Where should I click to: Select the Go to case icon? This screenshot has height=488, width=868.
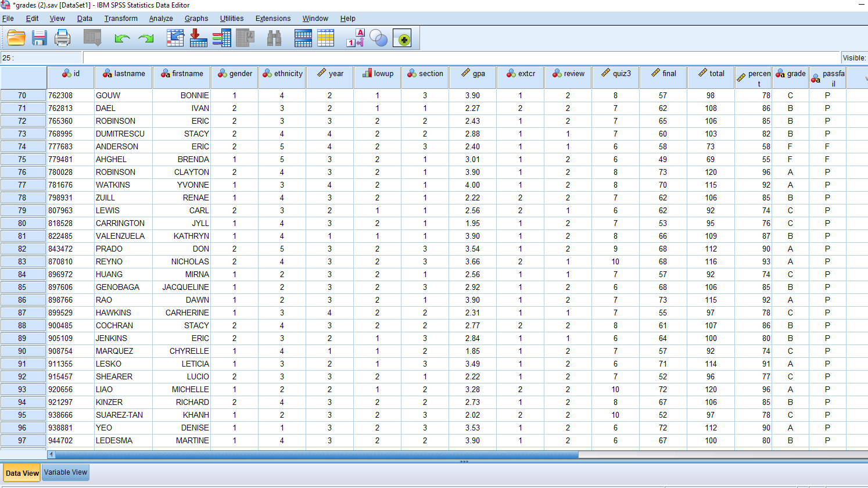pyautogui.click(x=176, y=37)
